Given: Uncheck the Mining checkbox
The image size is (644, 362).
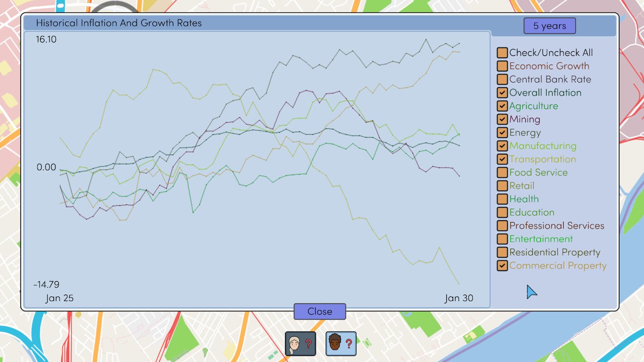Looking at the screenshot, I should [x=502, y=120].
